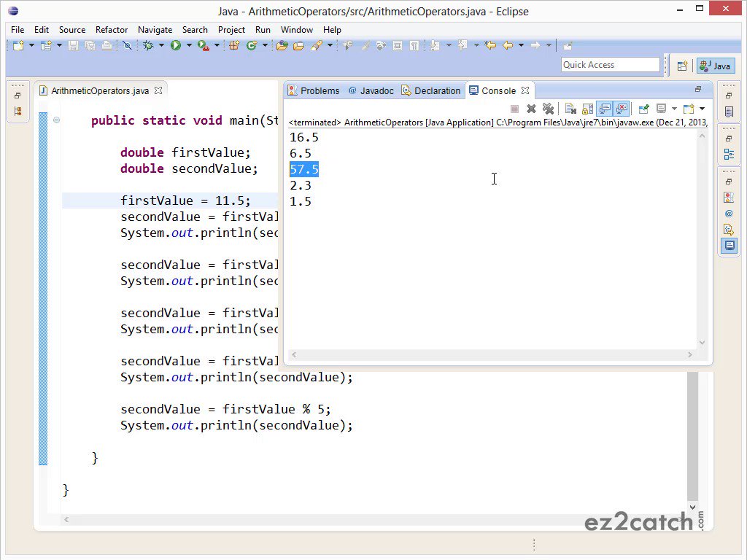Expand the Open Console dropdown arrow
Image resolution: width=747 pixels, height=560 pixels.
tap(702, 109)
